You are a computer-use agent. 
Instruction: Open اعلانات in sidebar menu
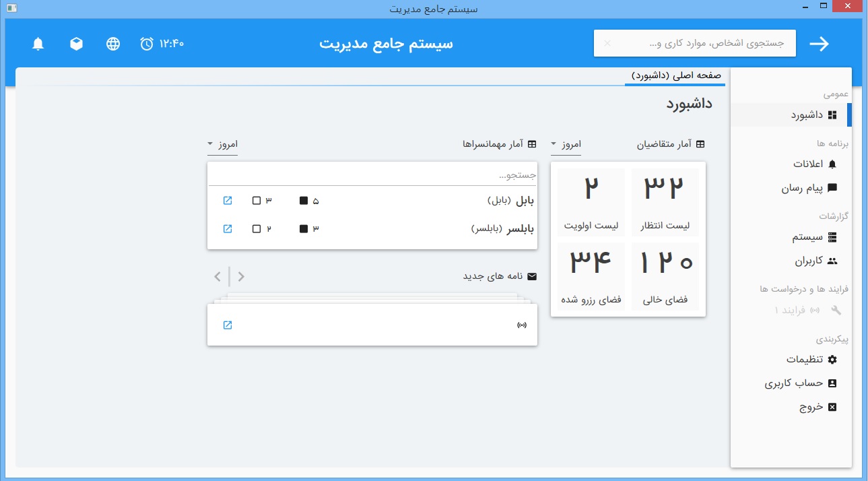point(813,164)
